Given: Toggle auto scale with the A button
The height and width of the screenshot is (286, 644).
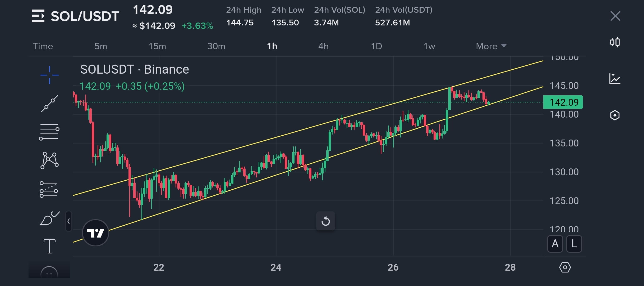Looking at the screenshot, I should point(555,244).
